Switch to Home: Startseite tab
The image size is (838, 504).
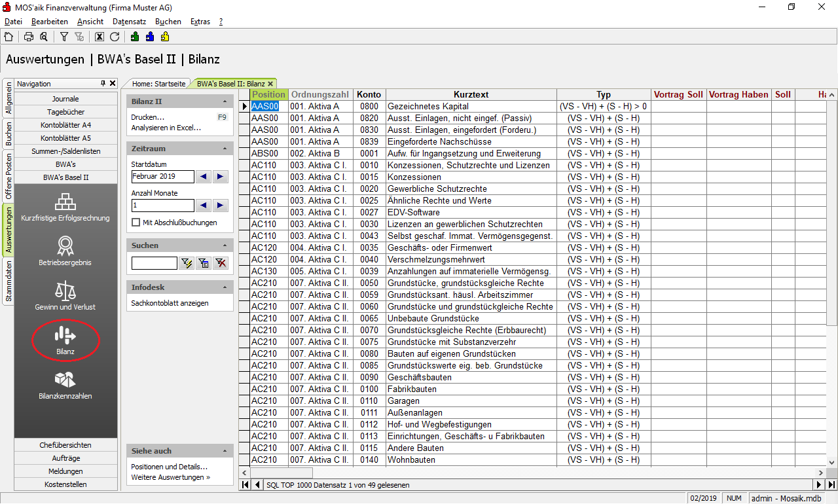(158, 84)
